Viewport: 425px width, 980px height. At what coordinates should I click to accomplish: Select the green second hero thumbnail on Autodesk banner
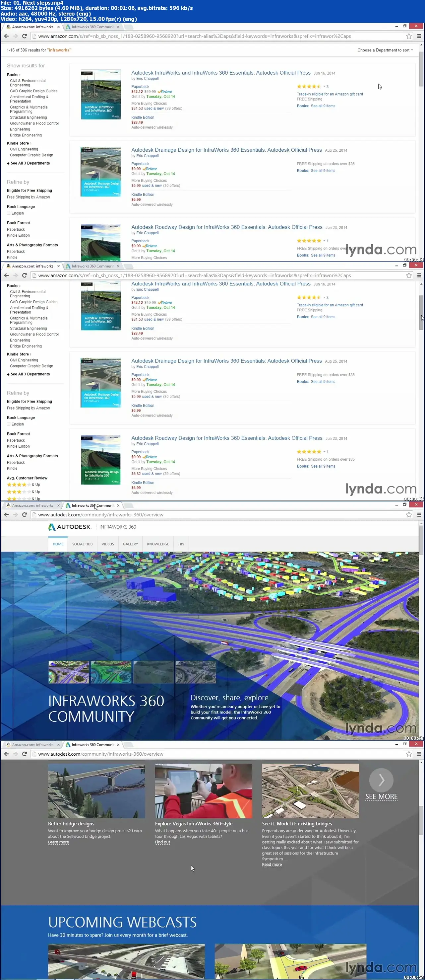tap(111, 672)
